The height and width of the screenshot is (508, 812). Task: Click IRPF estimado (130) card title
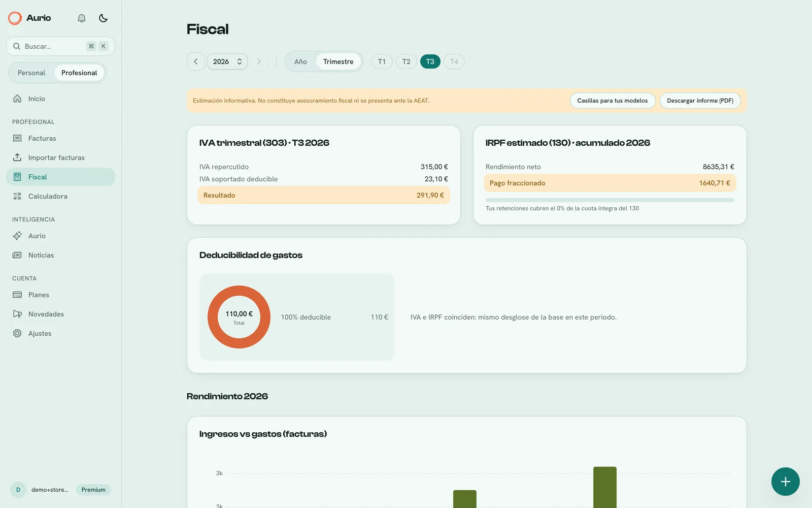[x=568, y=143]
